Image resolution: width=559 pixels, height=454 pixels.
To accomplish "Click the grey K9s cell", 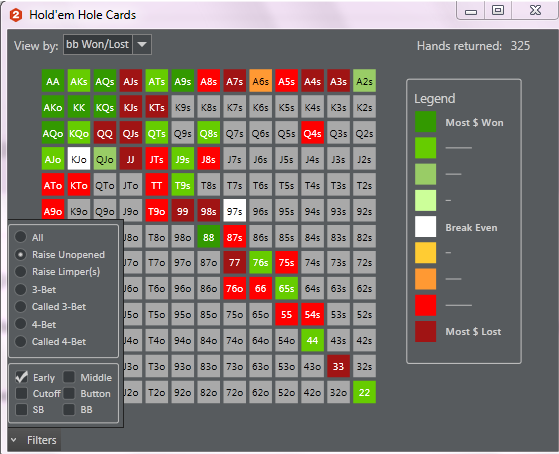I will click(x=183, y=107).
